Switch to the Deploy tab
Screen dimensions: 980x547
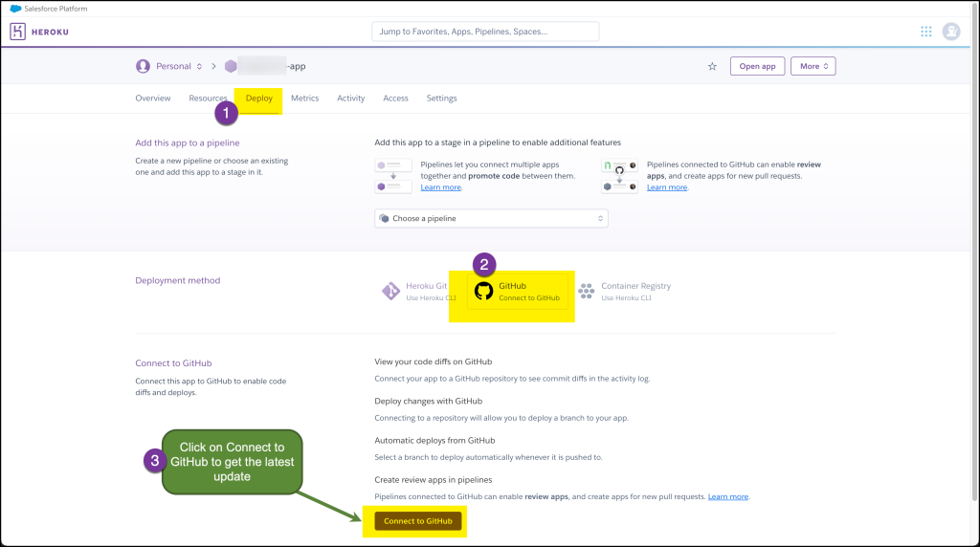click(x=258, y=98)
